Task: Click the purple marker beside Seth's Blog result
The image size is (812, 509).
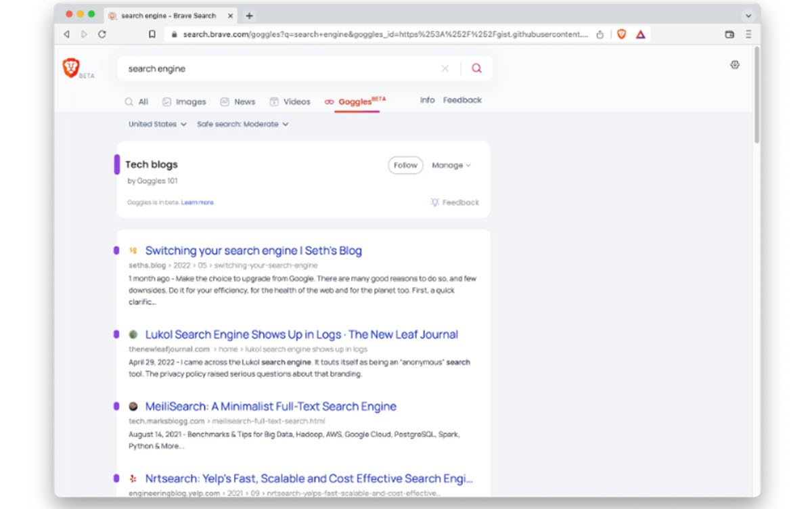Action: tap(116, 250)
